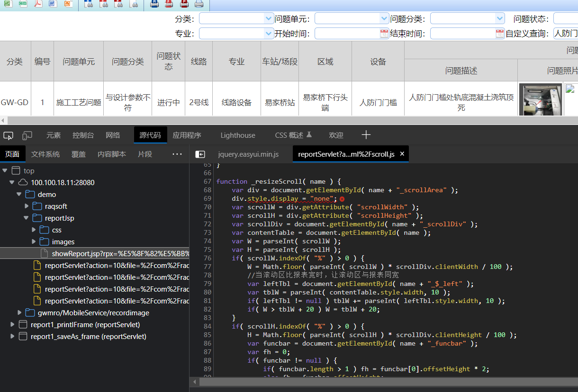Click the export to Excel icon
This screenshot has width=578, height=392.
(x=8, y=4)
